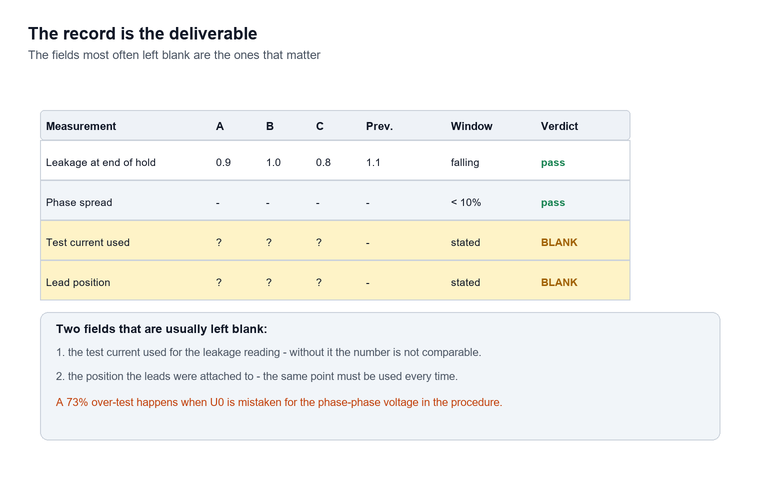This screenshot has width=760, height=480.
Task: Select the title 'The record is the deliverable'
Action: click(x=142, y=33)
